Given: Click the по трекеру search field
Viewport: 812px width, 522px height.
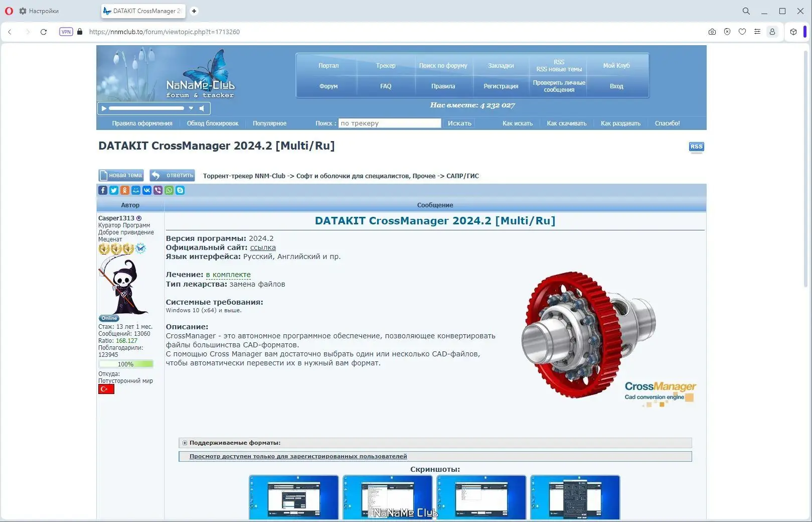Looking at the screenshot, I should 390,123.
